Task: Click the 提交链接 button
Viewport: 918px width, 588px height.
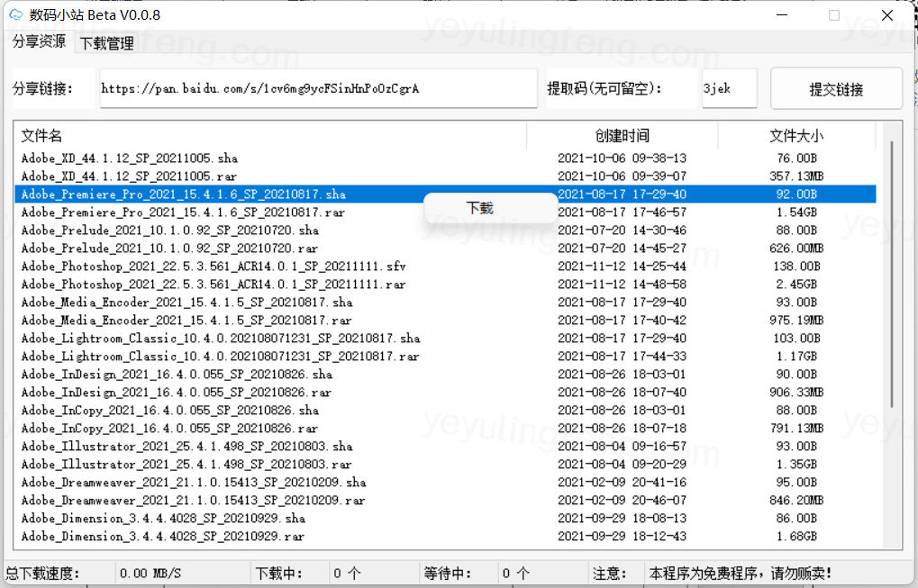Action: tap(836, 88)
